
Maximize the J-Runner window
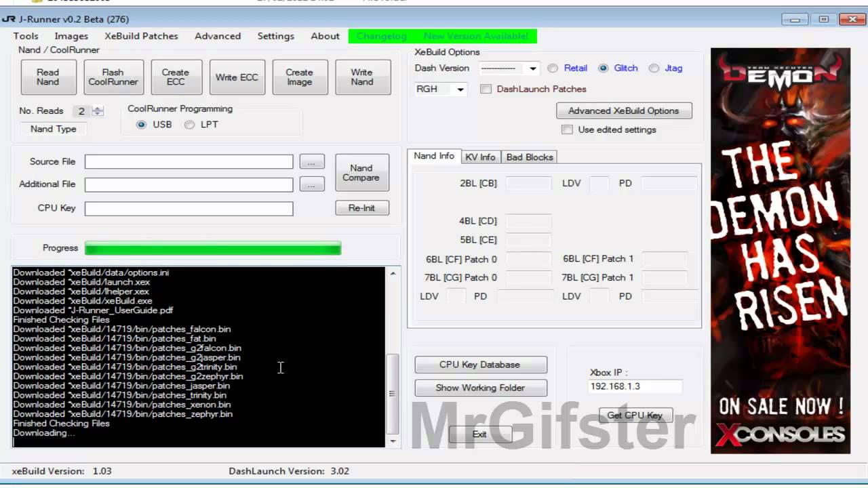point(824,20)
